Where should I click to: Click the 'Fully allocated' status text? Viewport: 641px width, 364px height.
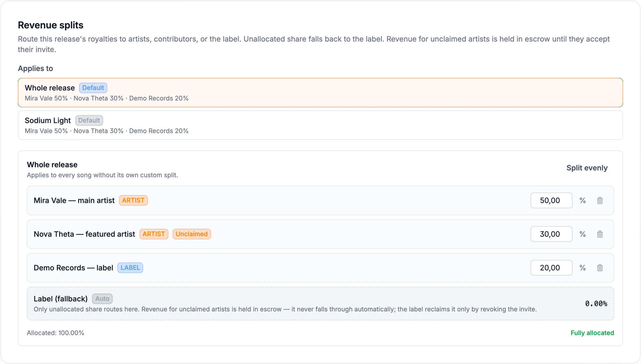[x=592, y=333]
